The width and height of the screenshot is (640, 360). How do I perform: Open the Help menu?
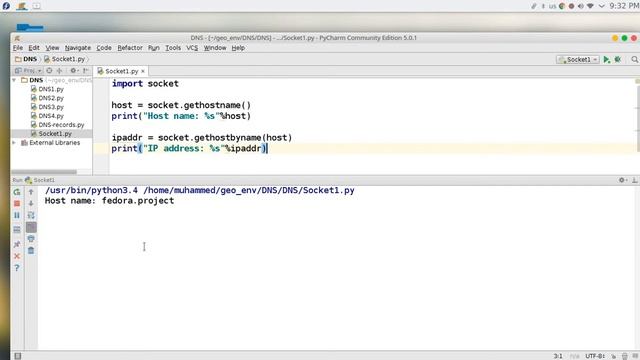coord(238,48)
